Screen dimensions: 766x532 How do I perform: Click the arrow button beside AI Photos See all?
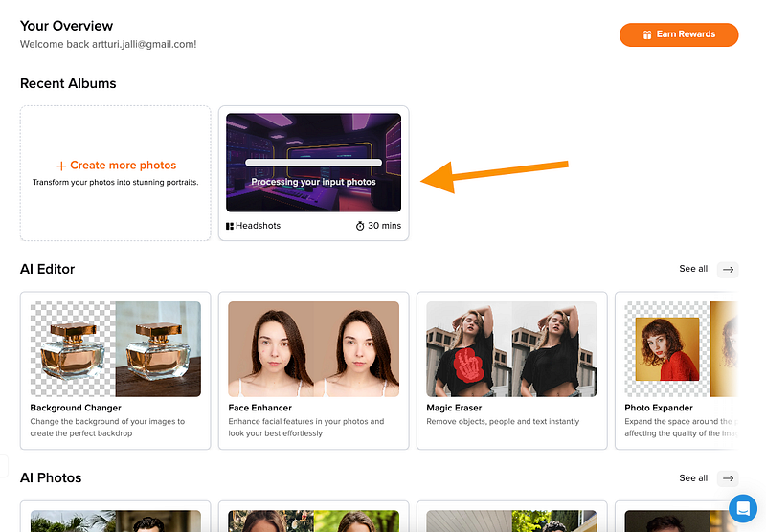(x=728, y=478)
